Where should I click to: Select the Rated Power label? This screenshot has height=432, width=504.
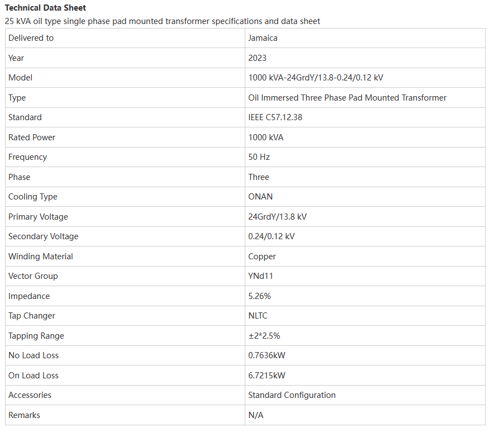click(x=32, y=137)
